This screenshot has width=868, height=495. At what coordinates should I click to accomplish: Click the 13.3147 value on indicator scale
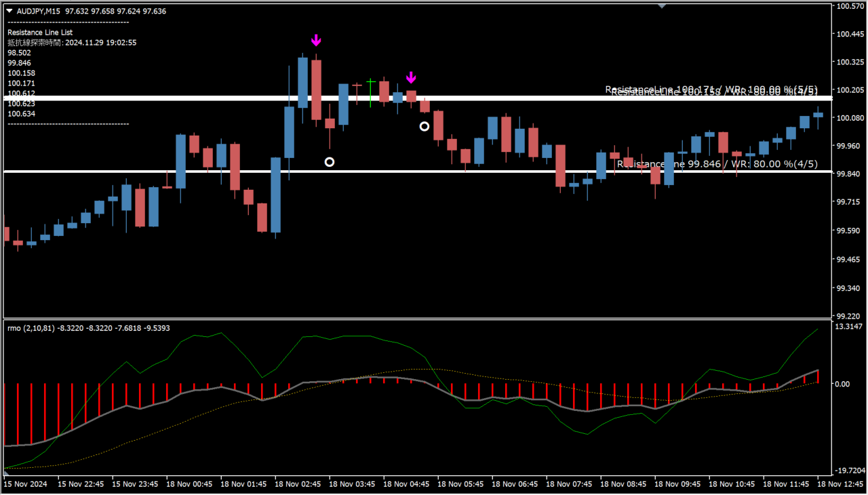pyautogui.click(x=849, y=327)
